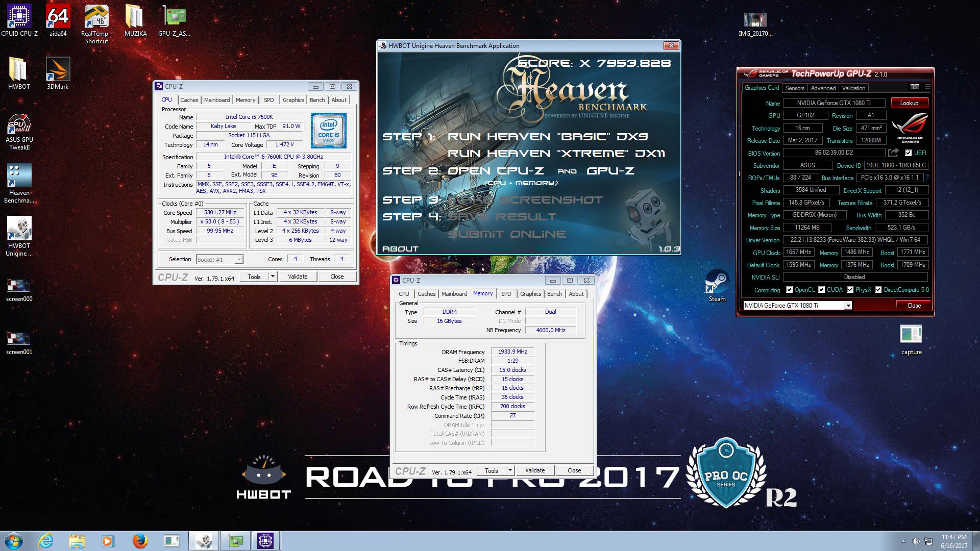
Task: Open the HWBOT folder on desktop
Action: [19, 73]
